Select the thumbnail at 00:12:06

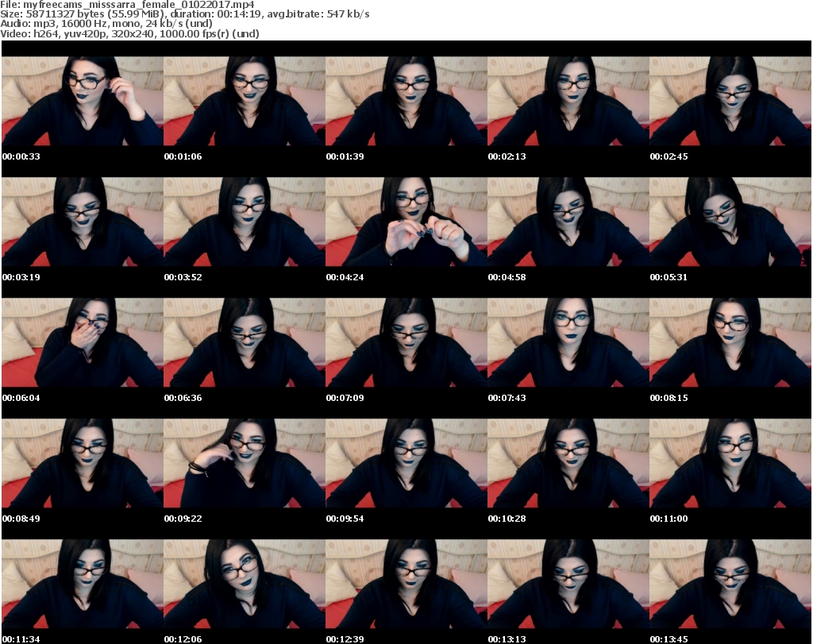pyautogui.click(x=245, y=584)
